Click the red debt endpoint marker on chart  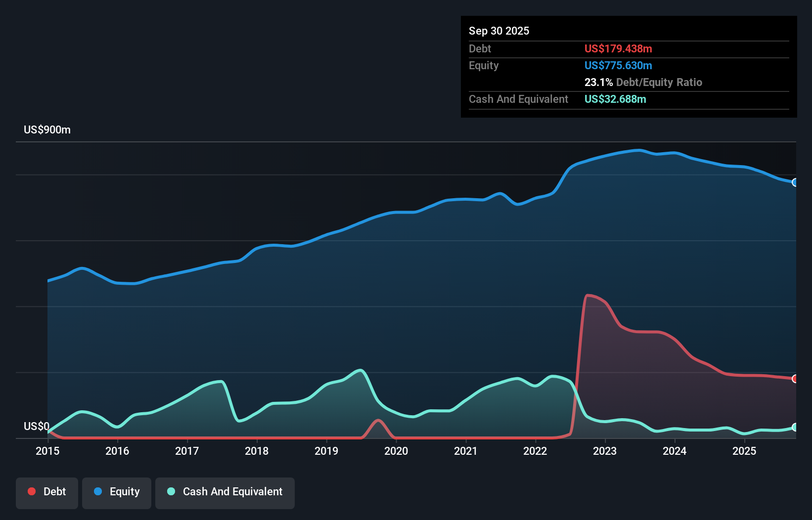click(795, 379)
